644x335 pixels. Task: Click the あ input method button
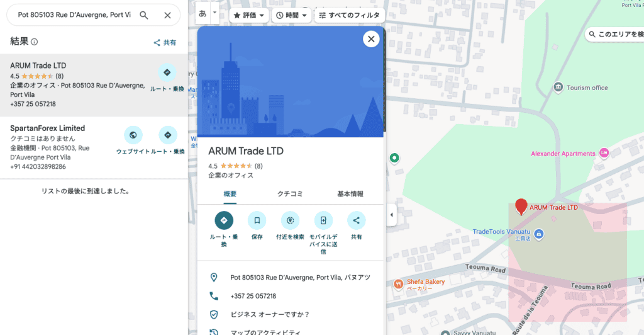pos(203,13)
